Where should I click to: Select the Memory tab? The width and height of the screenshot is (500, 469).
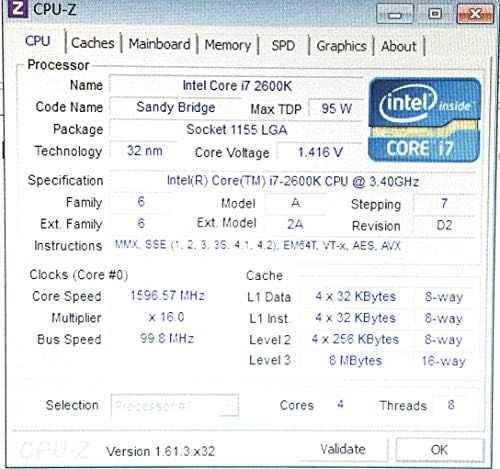228,45
